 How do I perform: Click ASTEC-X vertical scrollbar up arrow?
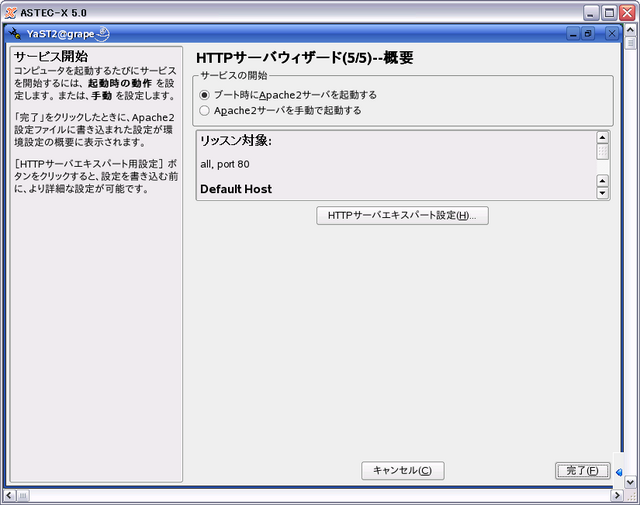(630, 30)
